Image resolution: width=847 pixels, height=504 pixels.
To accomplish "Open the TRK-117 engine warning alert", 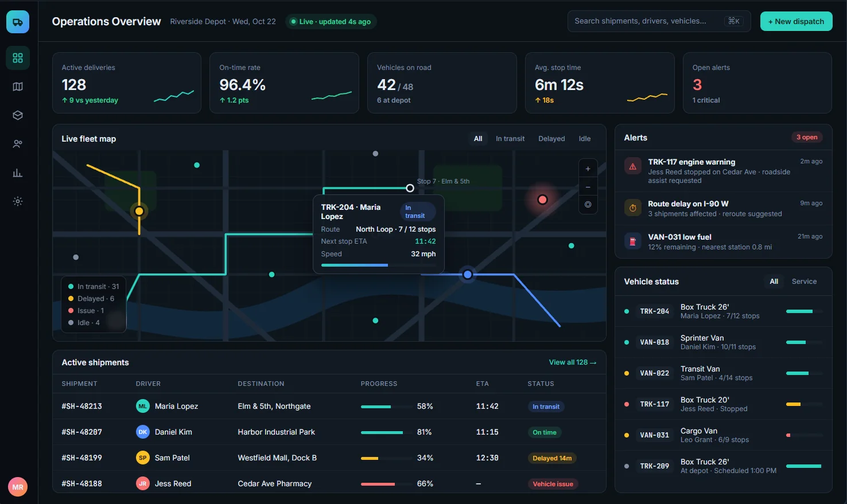I will pos(723,171).
